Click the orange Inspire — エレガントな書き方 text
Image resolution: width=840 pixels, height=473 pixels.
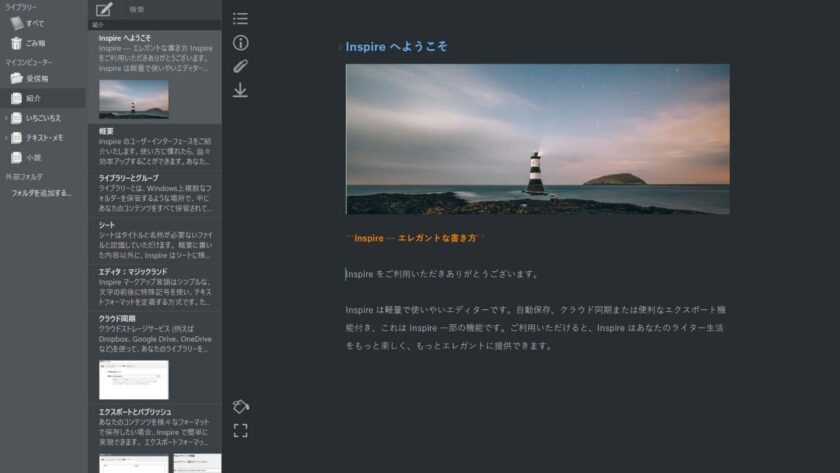click(x=415, y=238)
